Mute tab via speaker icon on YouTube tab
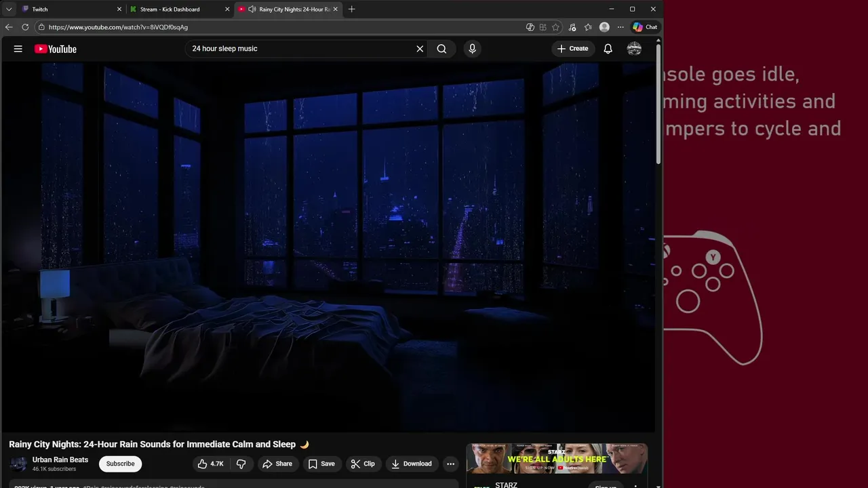The image size is (868, 488). click(252, 9)
